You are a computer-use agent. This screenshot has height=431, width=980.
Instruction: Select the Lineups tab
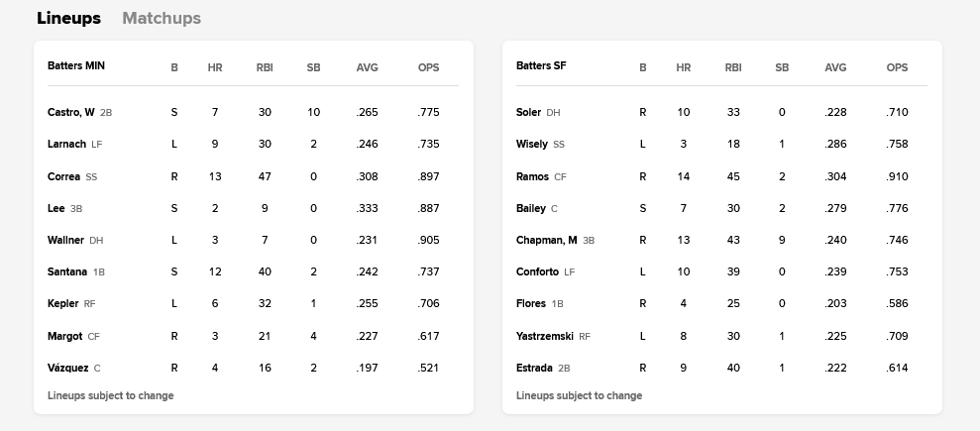(68, 18)
